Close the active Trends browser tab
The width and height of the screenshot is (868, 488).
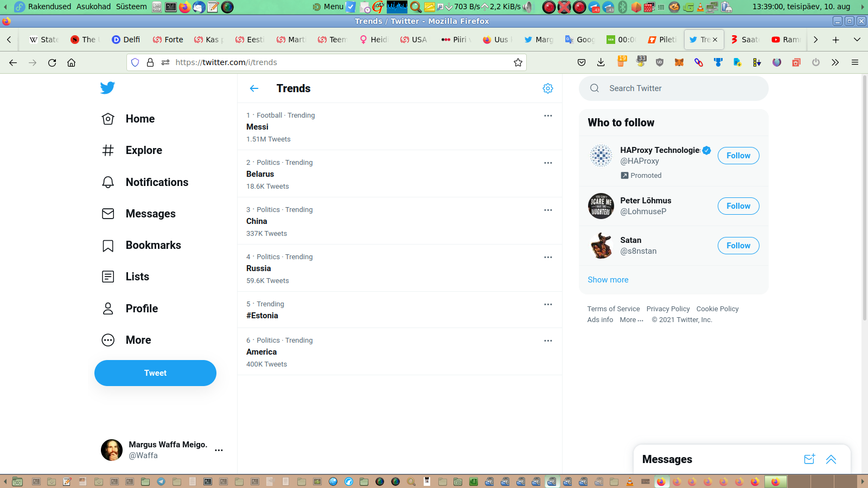715,40
